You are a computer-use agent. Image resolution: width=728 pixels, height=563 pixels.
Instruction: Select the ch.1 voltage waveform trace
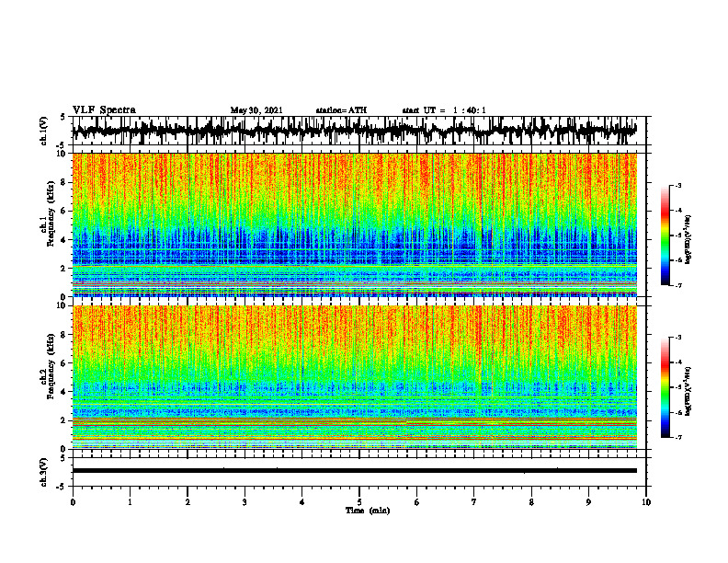354,131
